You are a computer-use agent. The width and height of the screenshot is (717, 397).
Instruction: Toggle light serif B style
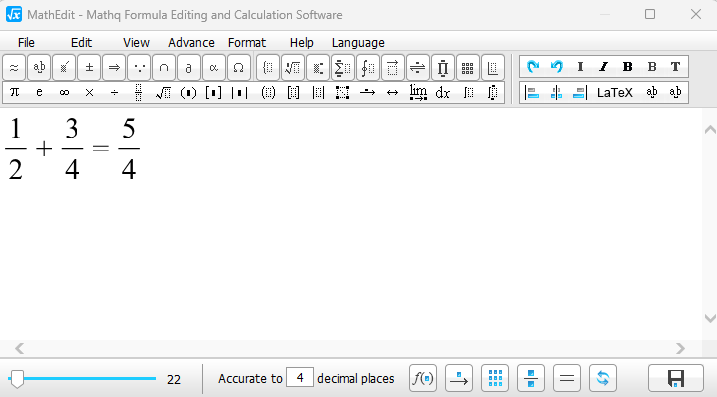click(x=652, y=67)
